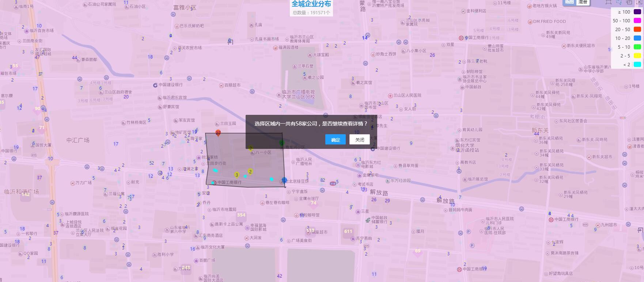The height and width of the screenshot is (282, 644).
Task: Click cyan dot beside 中国工商银行 in selection
Action: pos(213,183)
